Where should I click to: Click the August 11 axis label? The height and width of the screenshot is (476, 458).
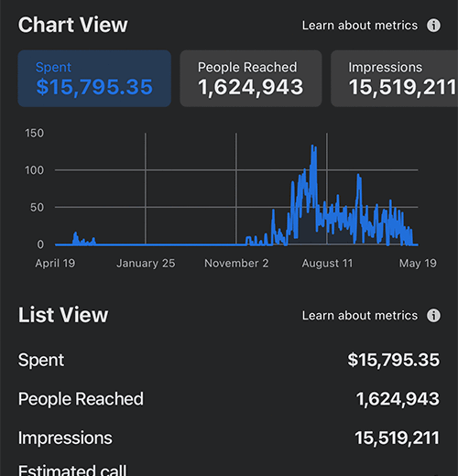327,264
